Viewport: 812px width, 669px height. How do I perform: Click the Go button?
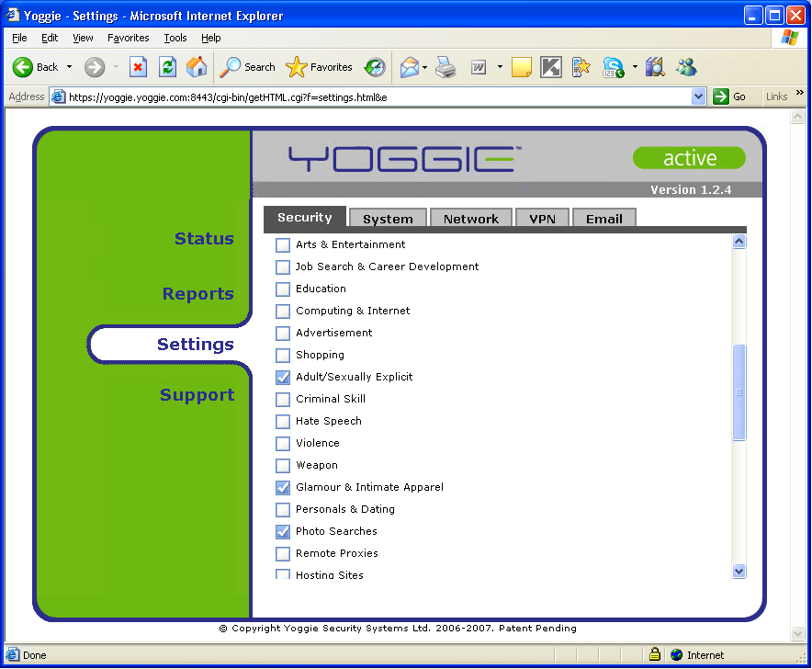point(729,96)
